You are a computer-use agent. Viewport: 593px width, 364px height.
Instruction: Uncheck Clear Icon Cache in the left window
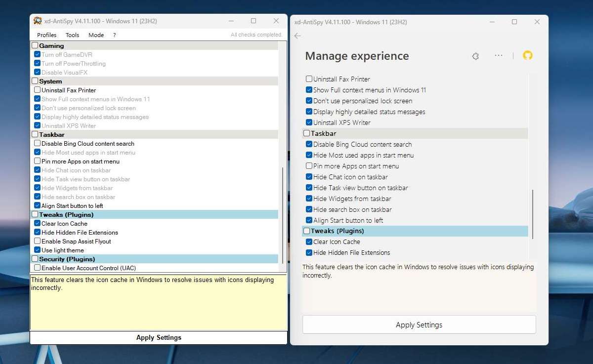(x=38, y=223)
